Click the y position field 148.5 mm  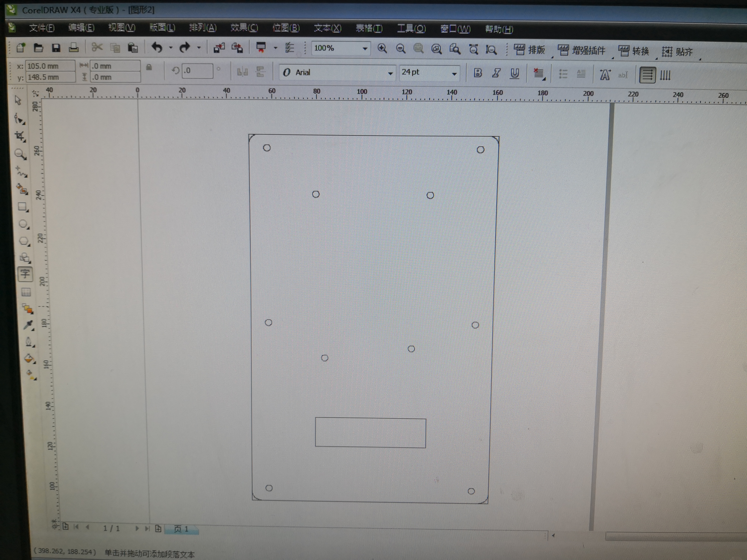coord(50,77)
